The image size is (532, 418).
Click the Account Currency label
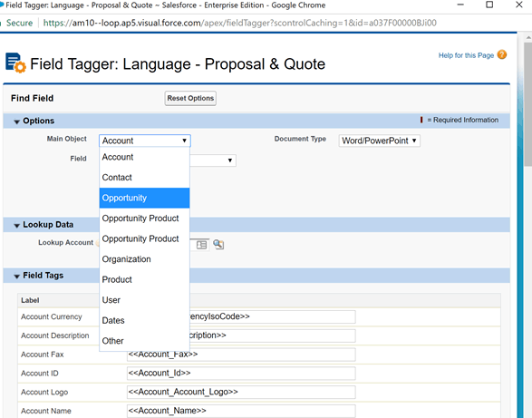[x=52, y=316]
